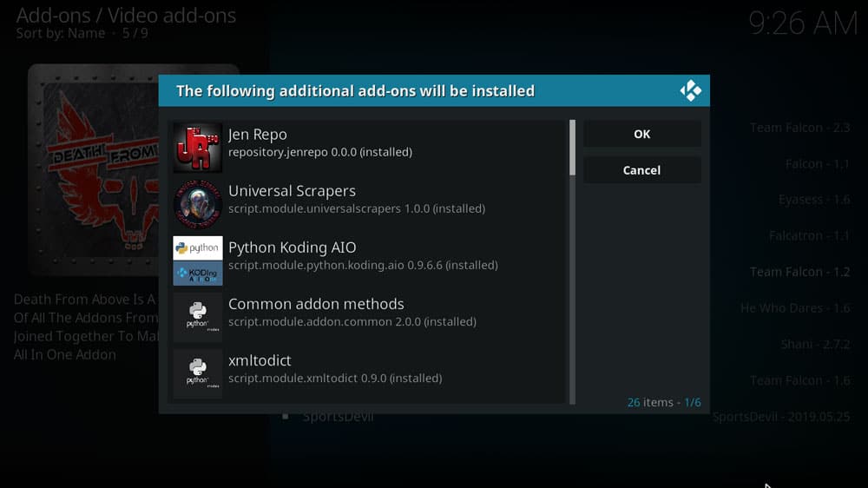Select Falcon - 1.1 in background list
Screen dimensions: 868x488
(x=817, y=164)
